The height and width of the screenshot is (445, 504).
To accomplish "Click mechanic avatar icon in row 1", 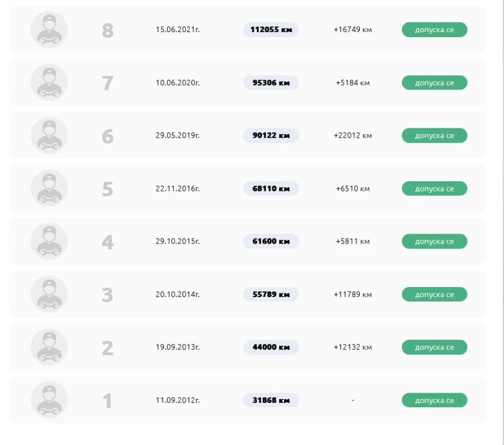I will pyautogui.click(x=49, y=400).
